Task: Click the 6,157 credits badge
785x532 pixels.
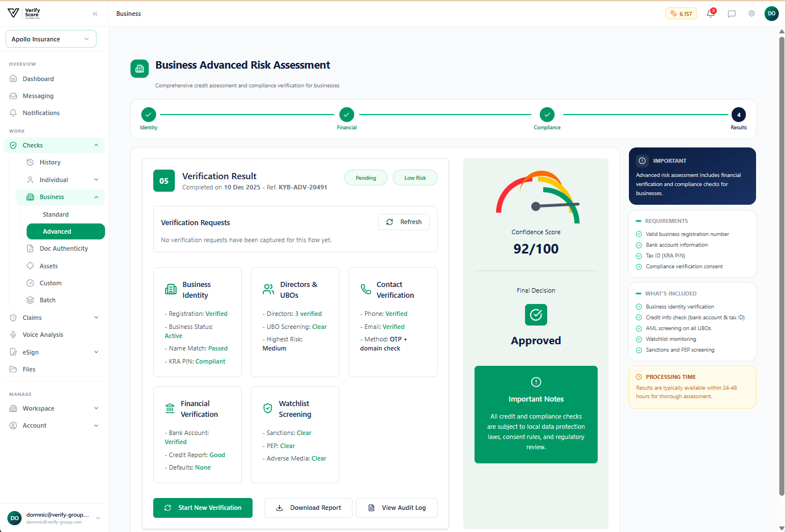Action: click(x=681, y=14)
